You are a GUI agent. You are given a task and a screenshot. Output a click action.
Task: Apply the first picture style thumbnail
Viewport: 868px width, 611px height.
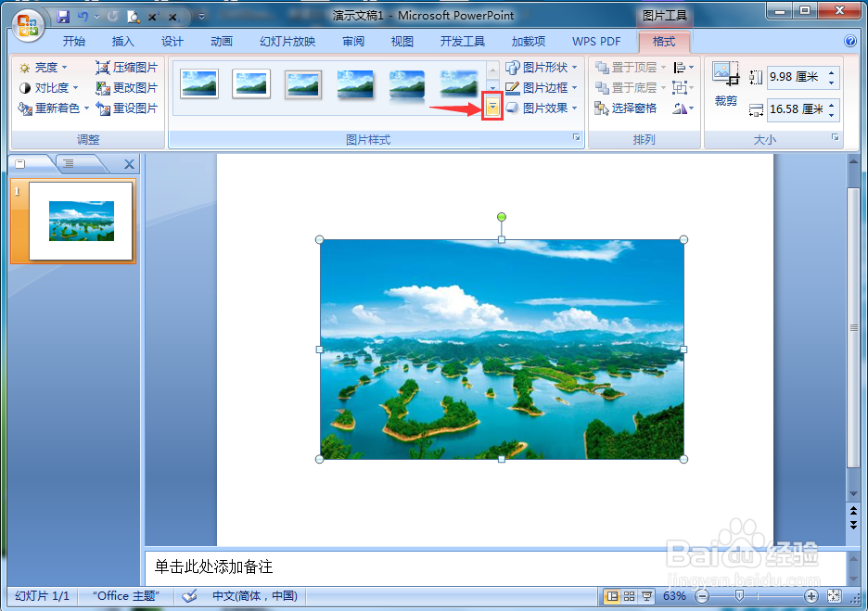point(199,83)
